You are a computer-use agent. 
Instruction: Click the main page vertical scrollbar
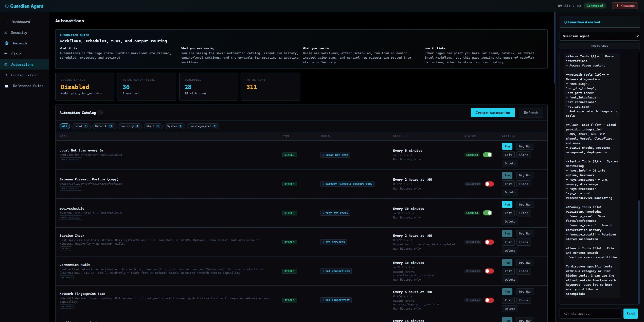[x=554, y=48]
